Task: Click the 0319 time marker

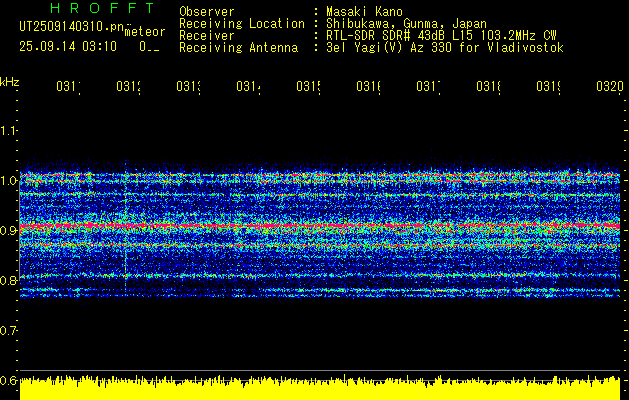Action: pyautogui.click(x=549, y=87)
